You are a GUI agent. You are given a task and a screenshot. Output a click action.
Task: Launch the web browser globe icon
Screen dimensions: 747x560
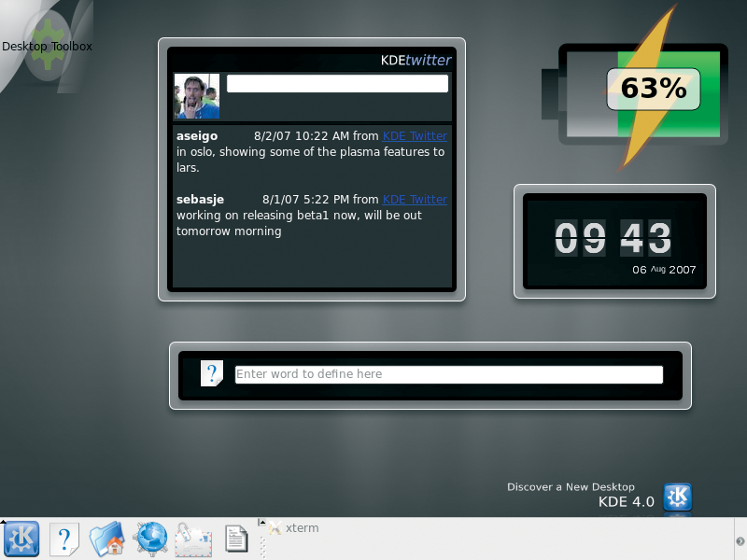click(150, 539)
